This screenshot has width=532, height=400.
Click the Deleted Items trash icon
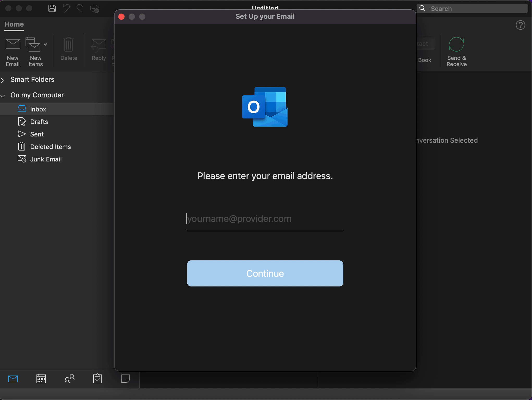click(x=22, y=146)
